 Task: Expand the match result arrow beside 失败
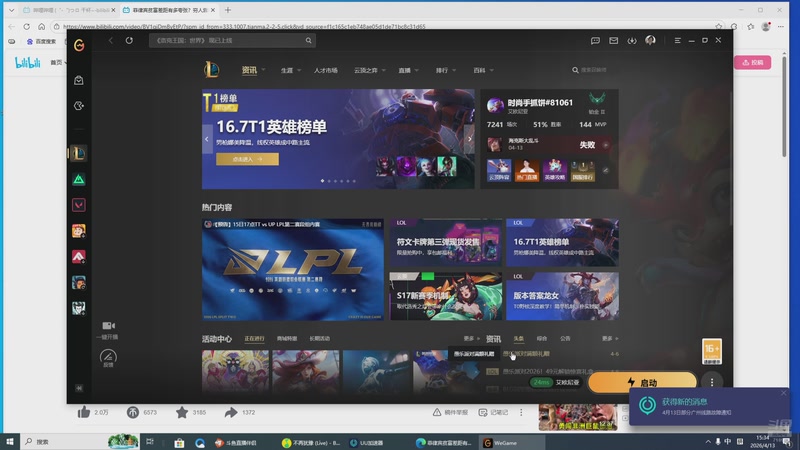coord(606,145)
